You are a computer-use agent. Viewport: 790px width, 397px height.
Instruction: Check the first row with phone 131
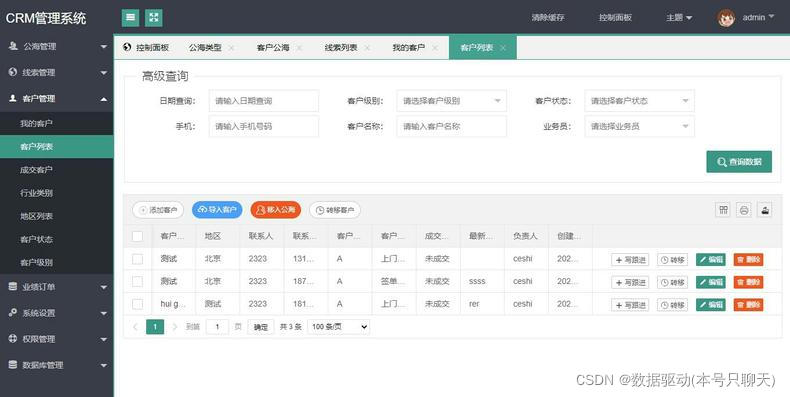[x=137, y=259]
